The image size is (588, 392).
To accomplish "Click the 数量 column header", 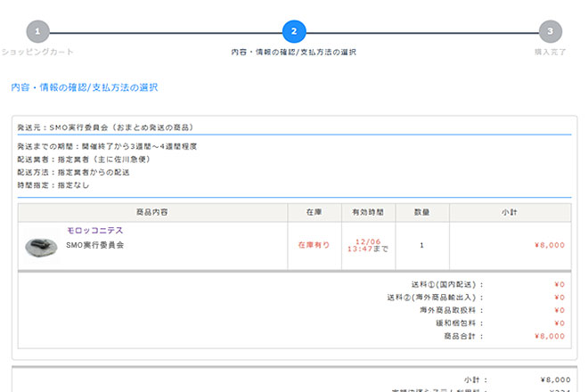I will [x=422, y=212].
